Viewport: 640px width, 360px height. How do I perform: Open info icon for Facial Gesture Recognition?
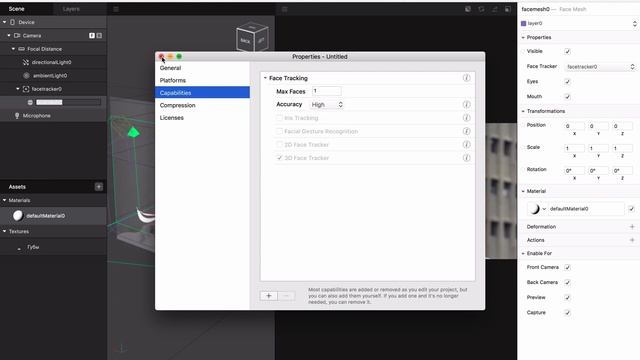click(x=466, y=131)
